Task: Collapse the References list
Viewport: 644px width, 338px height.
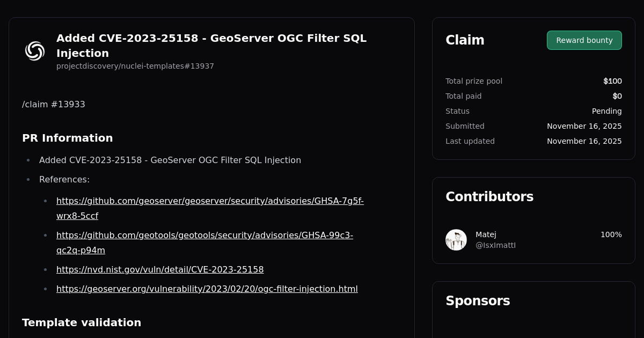Action: pos(64,179)
